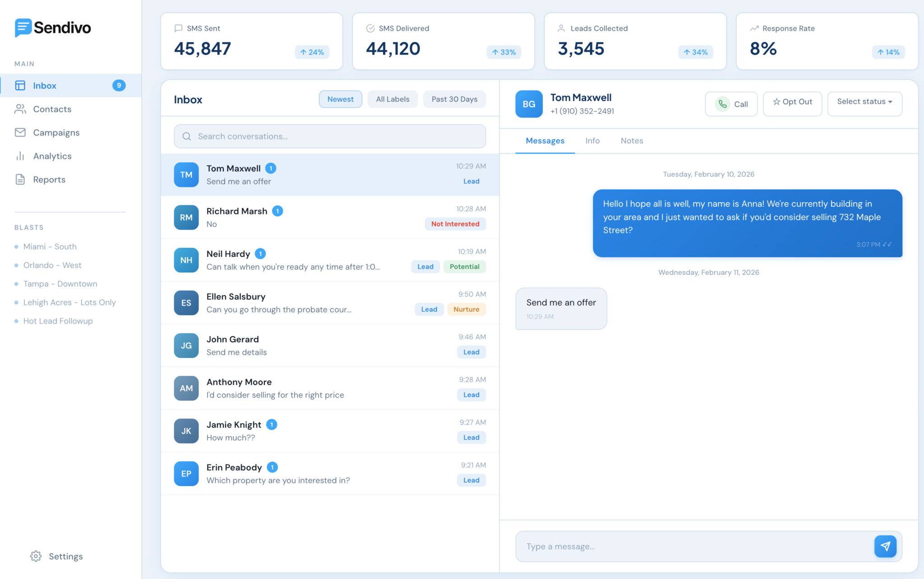Toggle the Newest sort filter
Image resolution: width=924 pixels, height=579 pixels.
coord(340,99)
